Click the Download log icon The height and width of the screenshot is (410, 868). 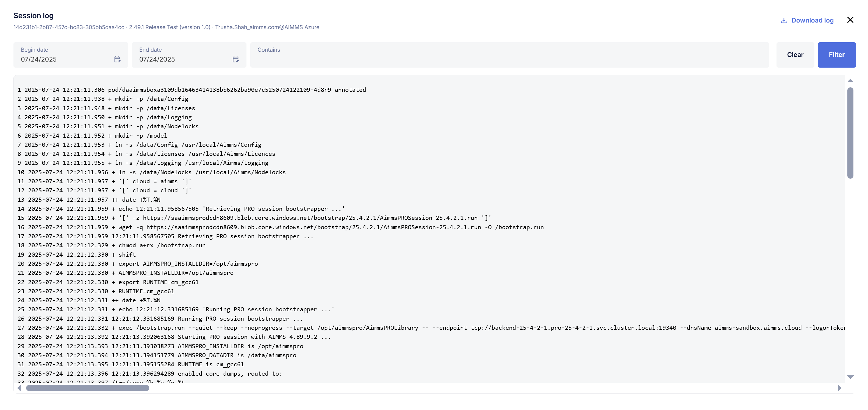[x=784, y=21]
